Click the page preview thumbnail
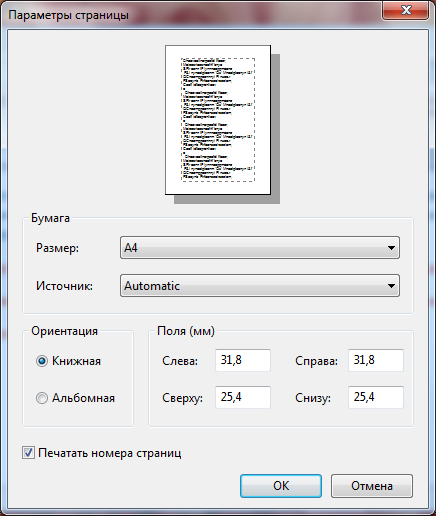The height and width of the screenshot is (516, 436). [x=218, y=120]
